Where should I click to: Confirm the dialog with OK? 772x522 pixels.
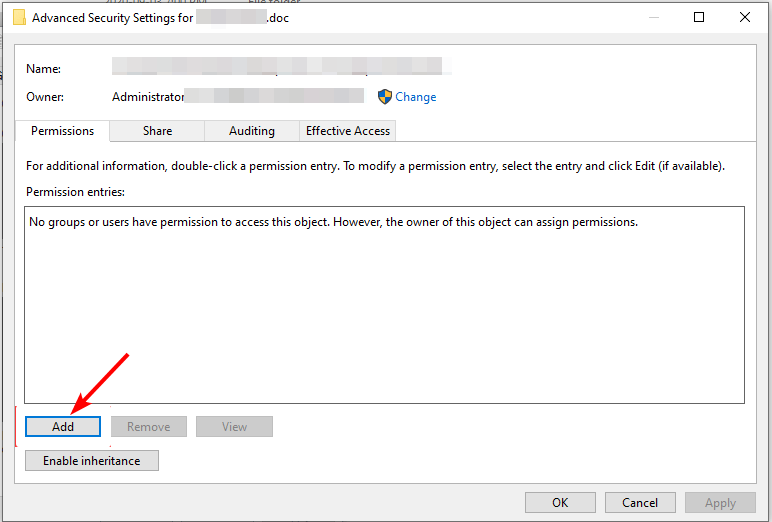click(x=560, y=502)
